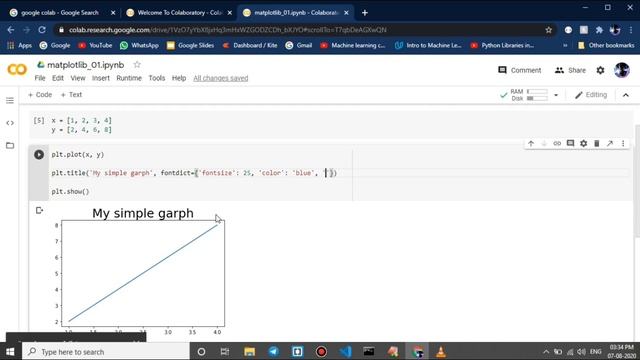Delete the cell with trash icon
640x360 pixels.
point(596,143)
